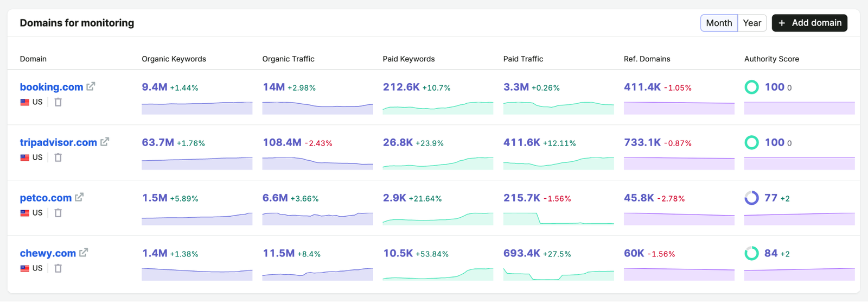Open the booking.com domain link
The height and width of the screenshot is (302, 868).
point(52,87)
